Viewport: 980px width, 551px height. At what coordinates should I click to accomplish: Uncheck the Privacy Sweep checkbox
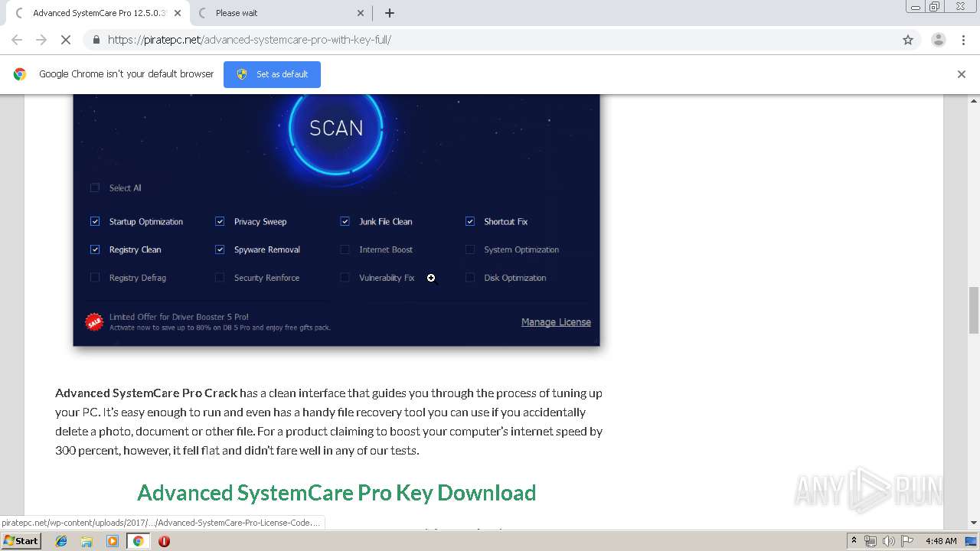point(220,222)
